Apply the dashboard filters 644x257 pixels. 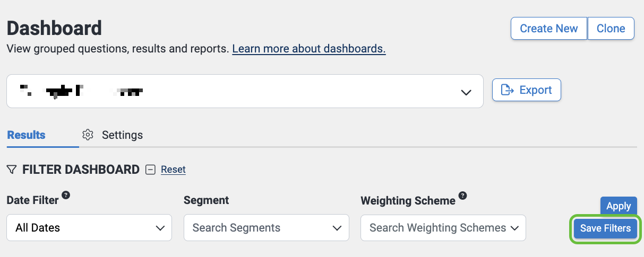(x=619, y=206)
